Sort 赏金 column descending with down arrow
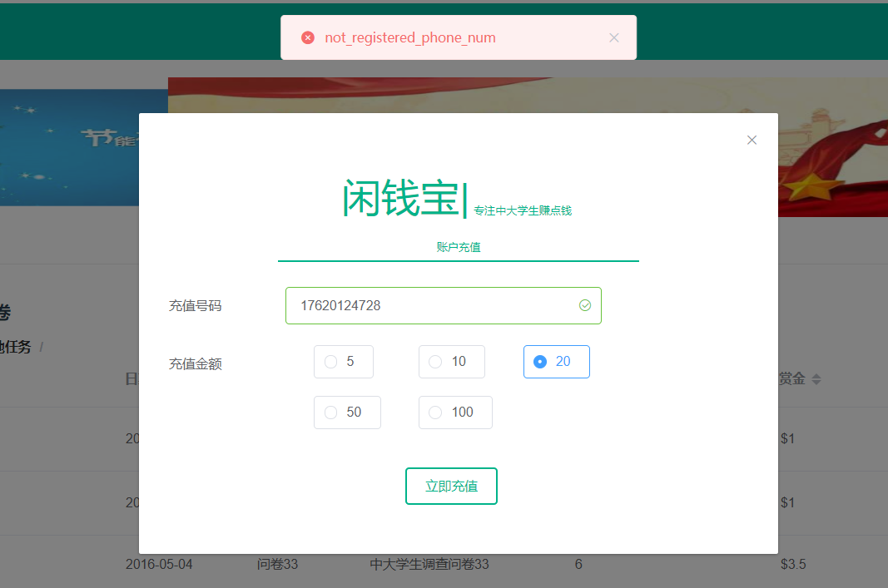Screen dimensions: 888x588 click(816, 383)
